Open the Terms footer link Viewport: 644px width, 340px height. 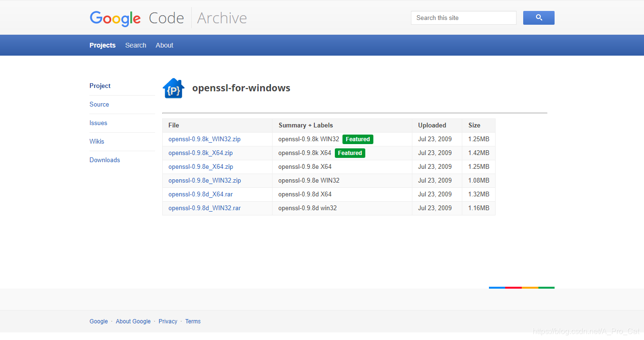pyautogui.click(x=193, y=321)
